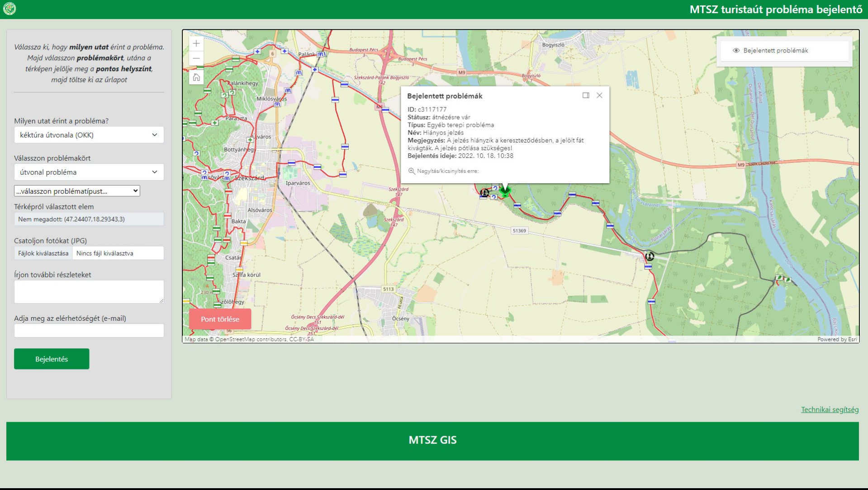Reset map to home view
This screenshot has height=490, width=868.
click(196, 77)
